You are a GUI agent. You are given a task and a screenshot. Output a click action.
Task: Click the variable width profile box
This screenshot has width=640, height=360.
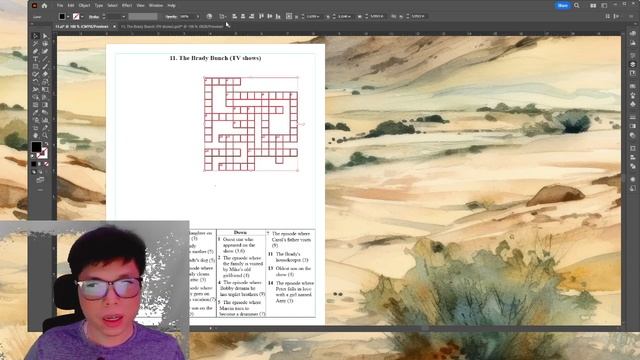coord(143,17)
